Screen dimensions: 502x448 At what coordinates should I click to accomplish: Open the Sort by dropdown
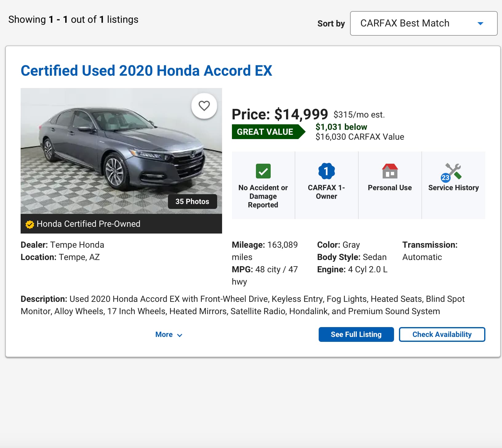[x=423, y=23]
